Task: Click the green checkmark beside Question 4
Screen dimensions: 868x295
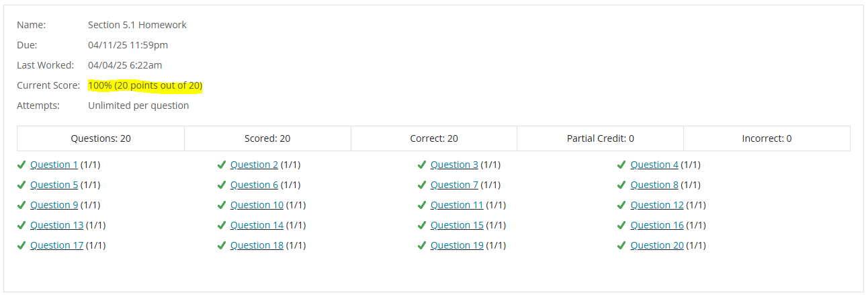Action: click(x=621, y=165)
